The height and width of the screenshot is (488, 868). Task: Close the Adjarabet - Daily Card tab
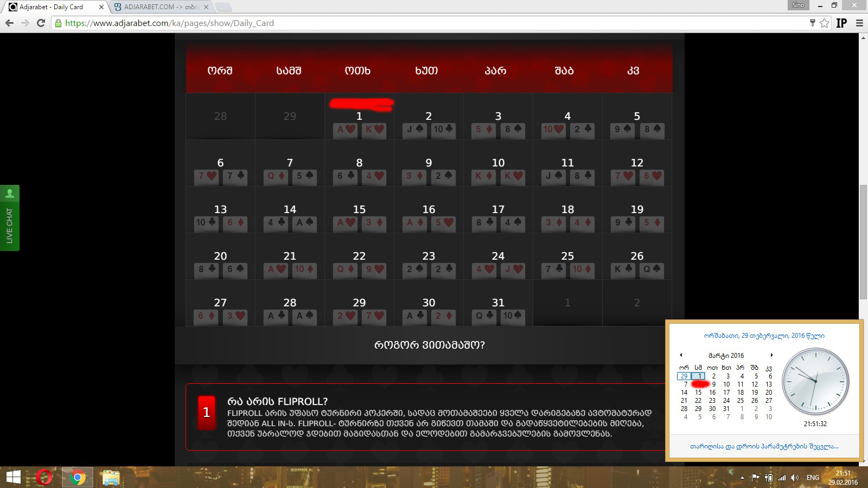coord(101,7)
